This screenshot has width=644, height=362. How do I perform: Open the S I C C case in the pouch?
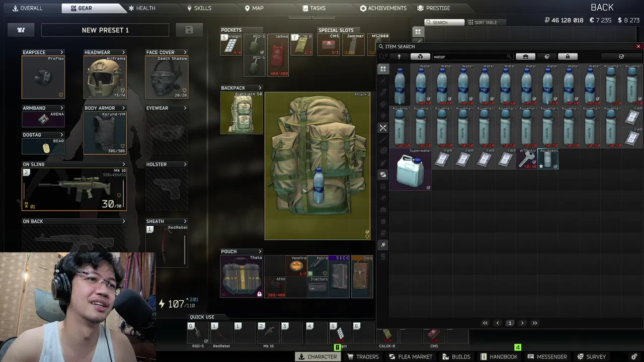coord(339,277)
